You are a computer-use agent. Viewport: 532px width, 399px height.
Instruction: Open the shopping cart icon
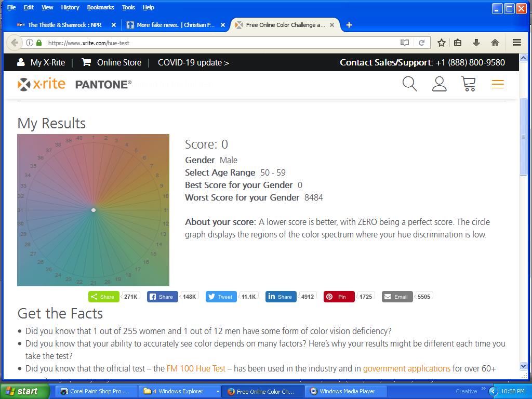[x=469, y=84]
